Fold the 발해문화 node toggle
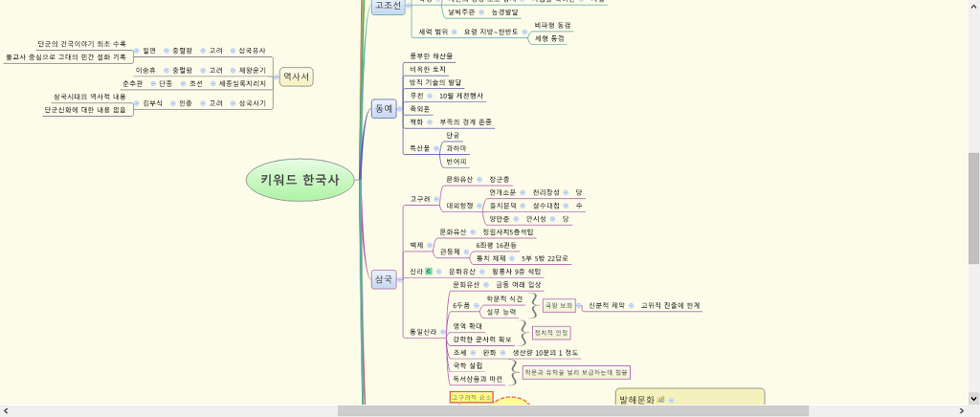Screen dimensions: 980x417 (671, 400)
